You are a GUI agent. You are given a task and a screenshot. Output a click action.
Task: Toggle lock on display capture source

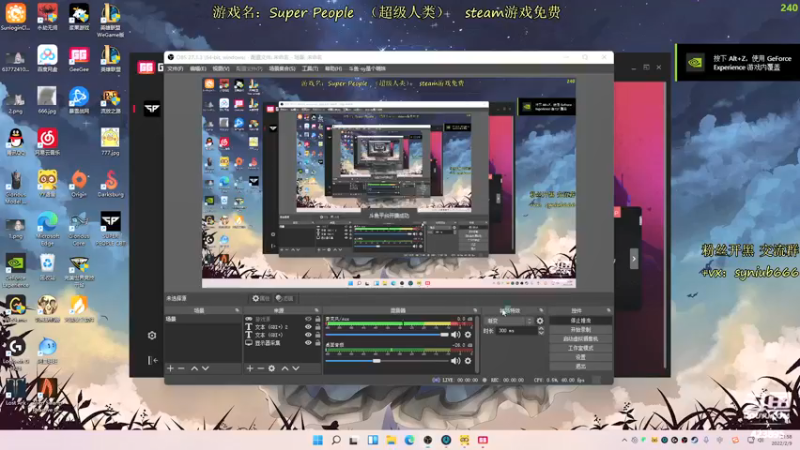318,343
